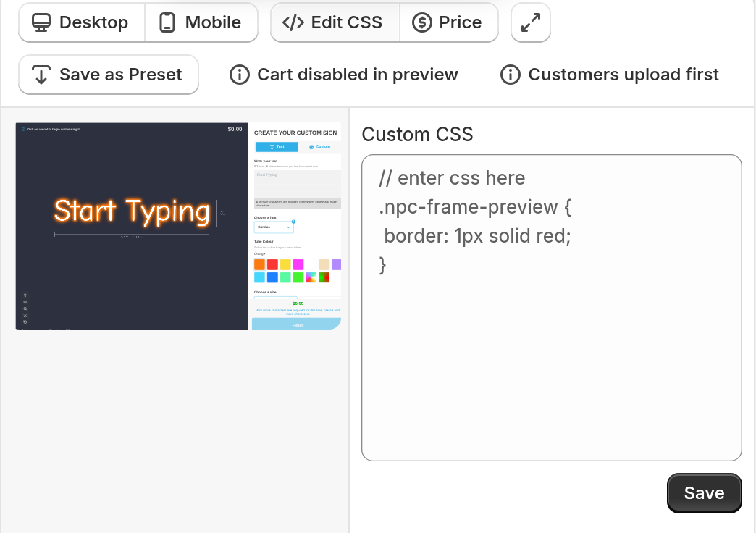Click inside the Custom CSS text area
Viewport: 756px width, 533px height.
pos(552,308)
